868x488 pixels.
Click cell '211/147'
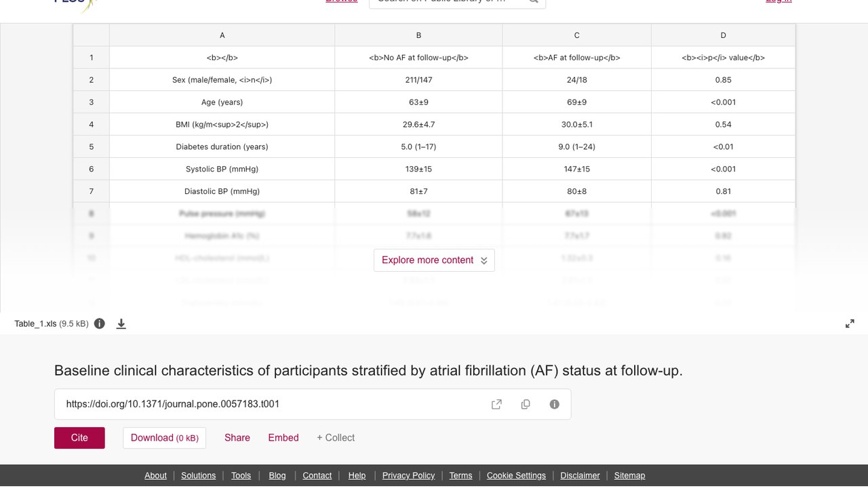pyautogui.click(x=418, y=80)
